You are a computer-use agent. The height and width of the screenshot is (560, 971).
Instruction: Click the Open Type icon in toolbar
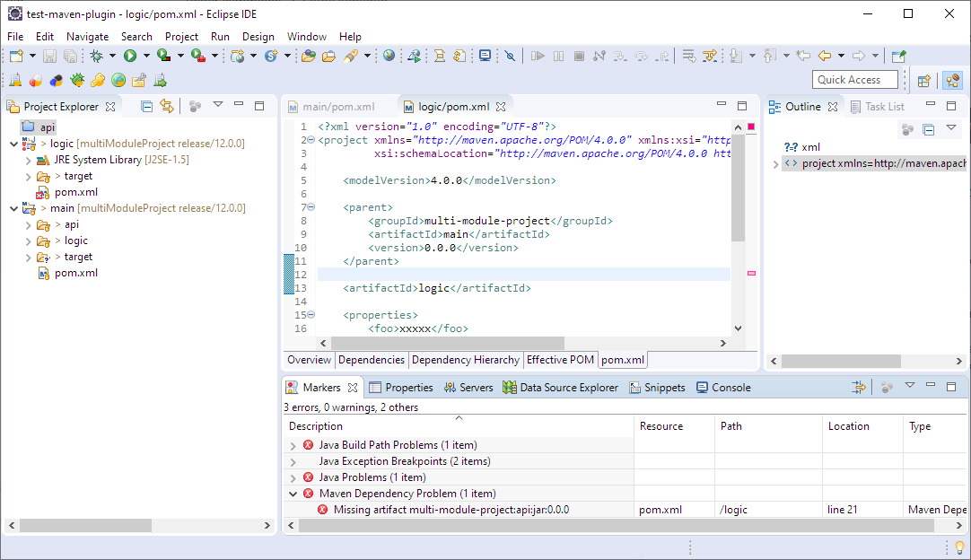coord(308,56)
